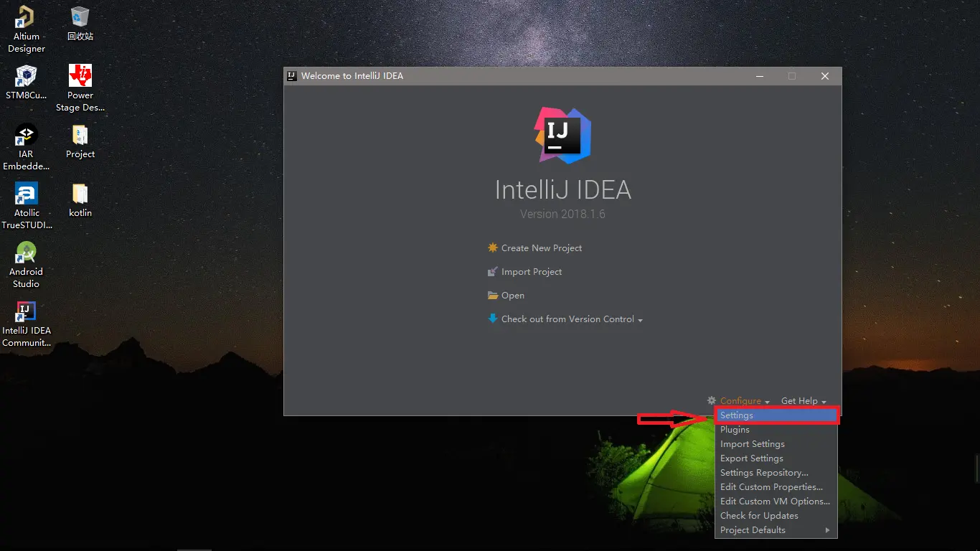The height and width of the screenshot is (551, 980).
Task: Click the Open folder icon
Action: pos(492,295)
